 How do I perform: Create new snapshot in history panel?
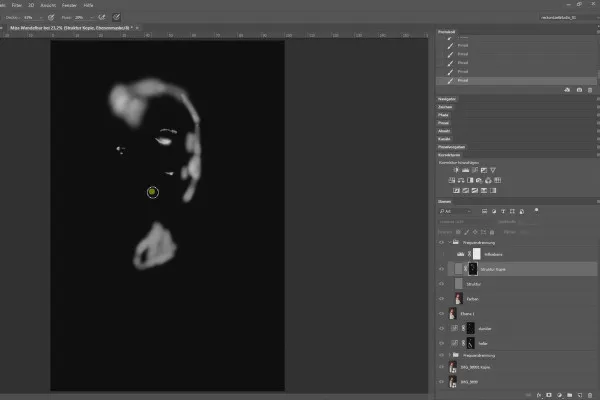pyautogui.click(x=579, y=90)
